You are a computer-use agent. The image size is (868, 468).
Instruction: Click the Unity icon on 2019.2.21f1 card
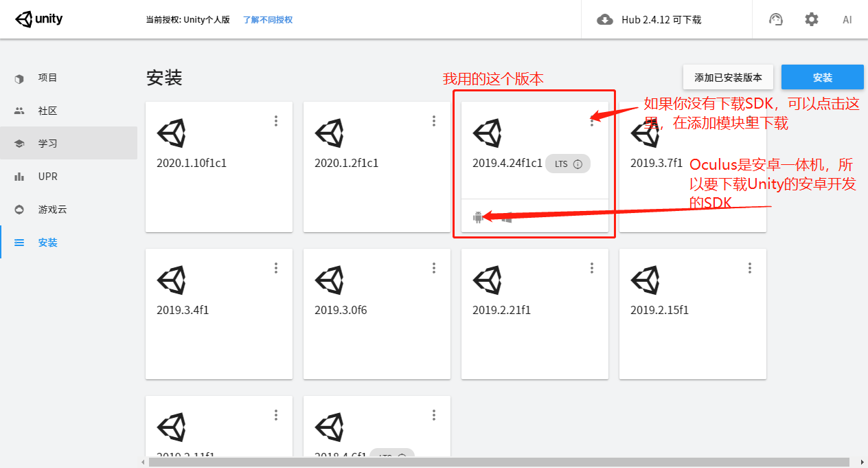coord(487,280)
